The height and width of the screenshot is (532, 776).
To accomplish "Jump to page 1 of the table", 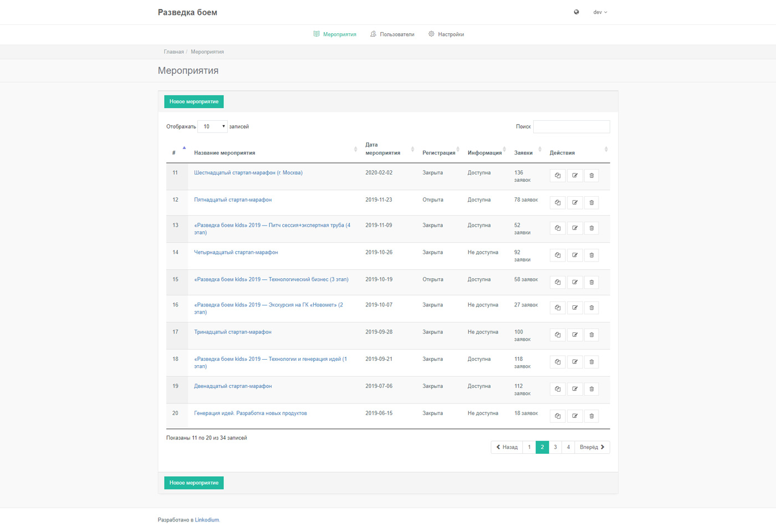I will tap(529, 447).
